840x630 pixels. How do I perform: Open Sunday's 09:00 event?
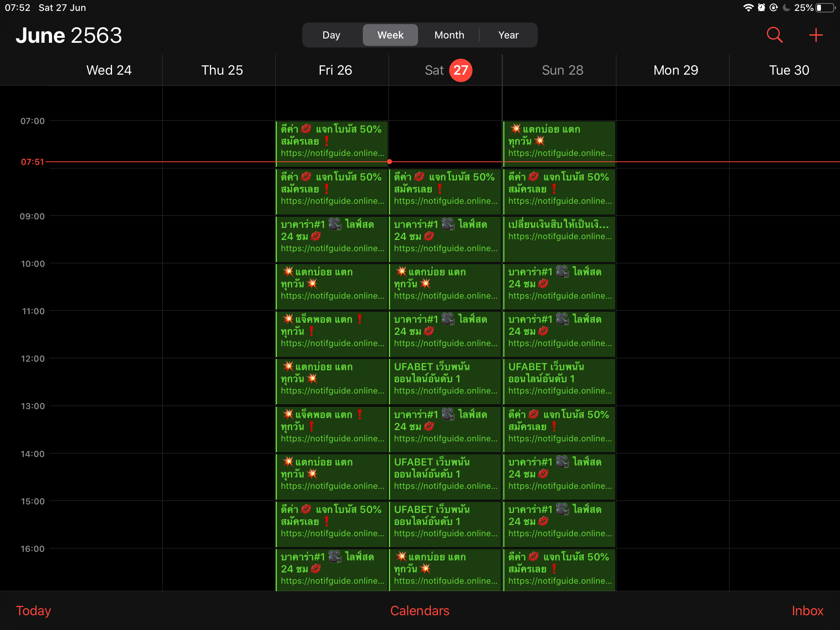(559, 238)
